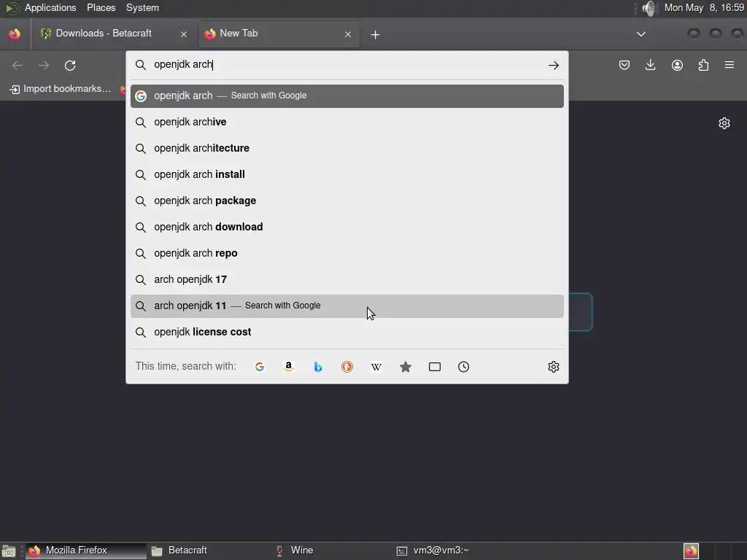Choose suggestion arch openjdk 17

point(347,279)
